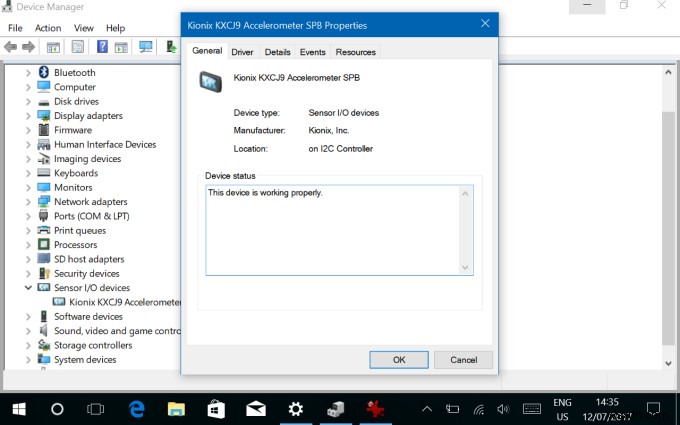Select the Disk drives icon in tree
Screen dimensions: 680x425
click(44, 102)
